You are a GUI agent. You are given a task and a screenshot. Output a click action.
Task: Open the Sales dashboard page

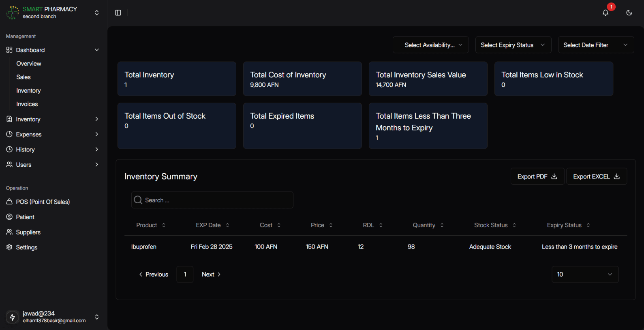[x=24, y=77]
